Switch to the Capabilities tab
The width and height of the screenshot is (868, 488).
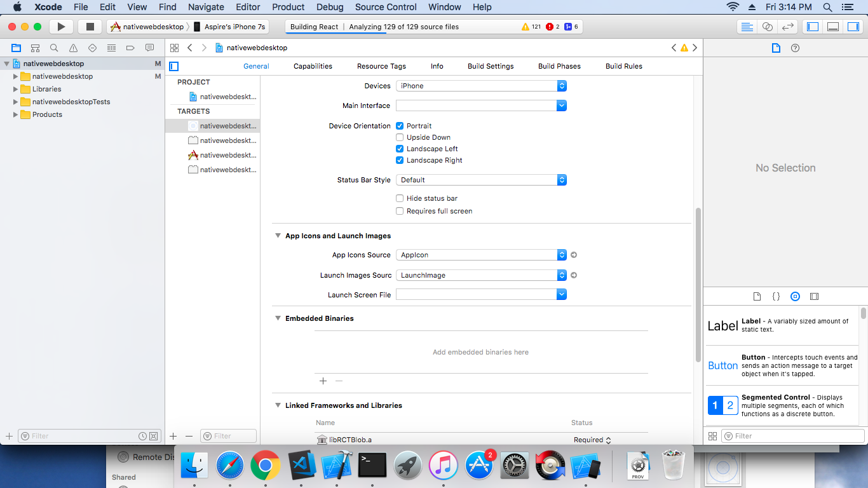pyautogui.click(x=313, y=66)
